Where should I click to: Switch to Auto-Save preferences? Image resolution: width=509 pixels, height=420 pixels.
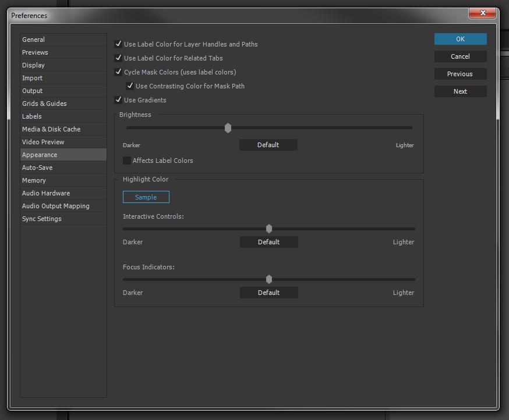[x=63, y=168]
